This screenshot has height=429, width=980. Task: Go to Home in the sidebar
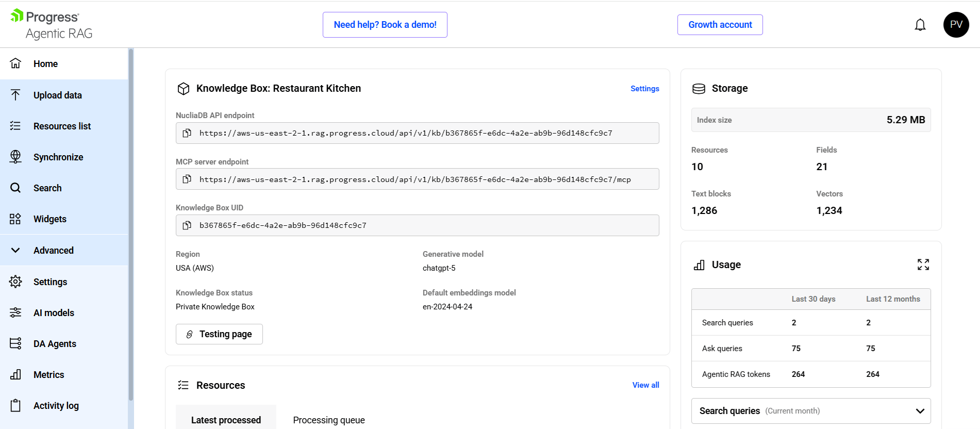(x=64, y=64)
